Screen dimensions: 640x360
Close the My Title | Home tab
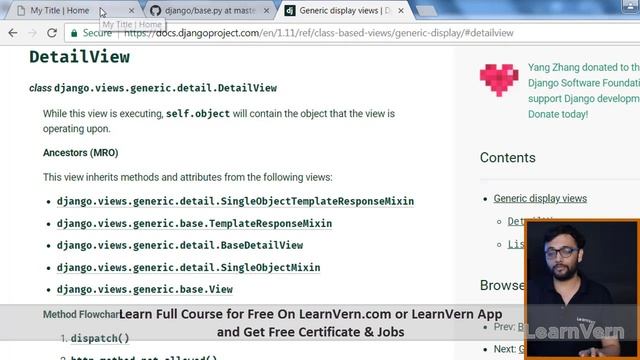[131, 11]
